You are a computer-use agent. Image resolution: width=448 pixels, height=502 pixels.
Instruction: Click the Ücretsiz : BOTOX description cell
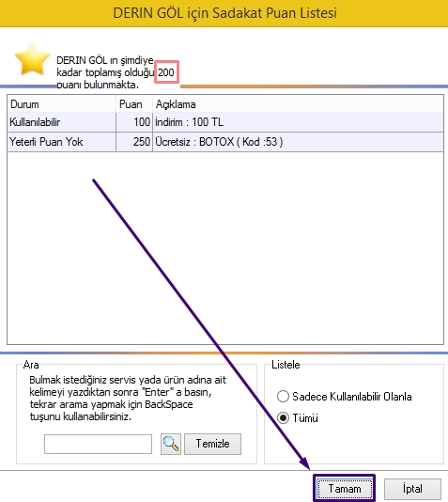pyautogui.click(x=298, y=142)
